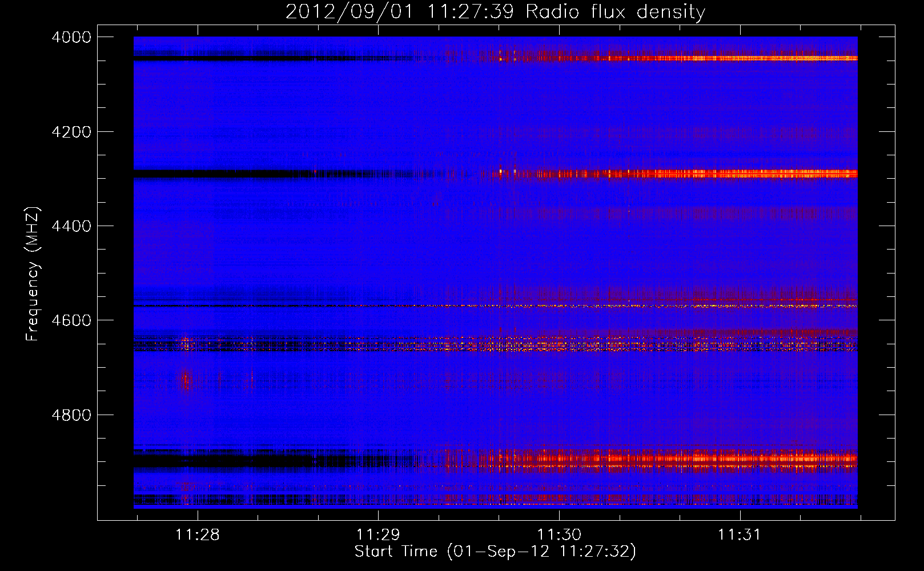This screenshot has width=924, height=571.
Task: Click the small red burst near 4730 MHz at 11:28
Action: point(187,380)
